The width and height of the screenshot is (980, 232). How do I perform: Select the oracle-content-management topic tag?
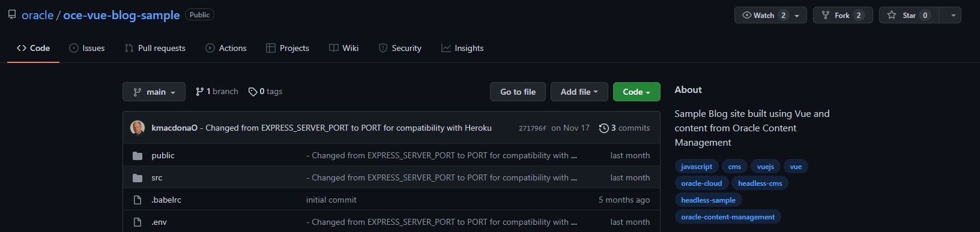(728, 217)
